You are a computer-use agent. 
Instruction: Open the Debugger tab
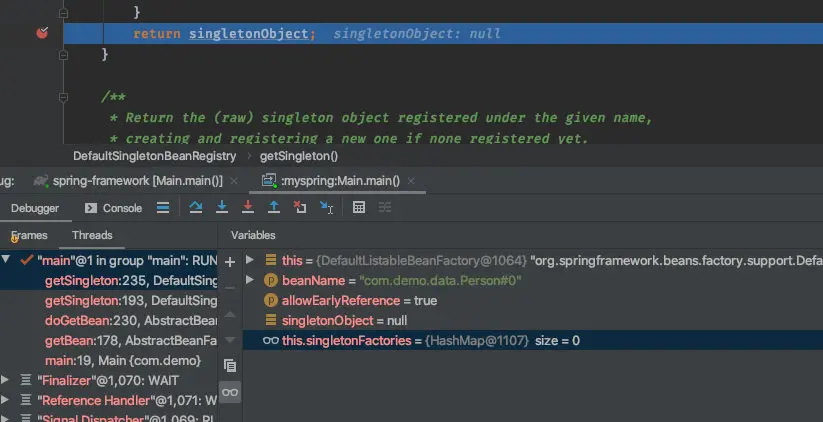(35, 208)
